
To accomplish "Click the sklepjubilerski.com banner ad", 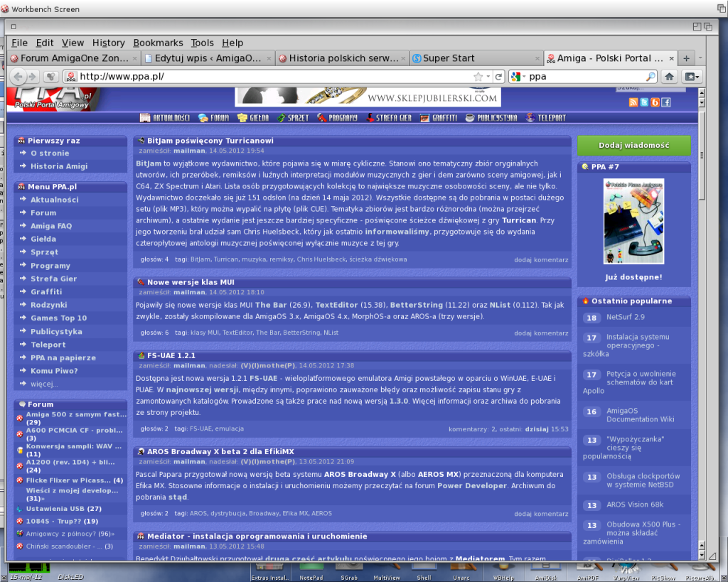I will [368, 97].
